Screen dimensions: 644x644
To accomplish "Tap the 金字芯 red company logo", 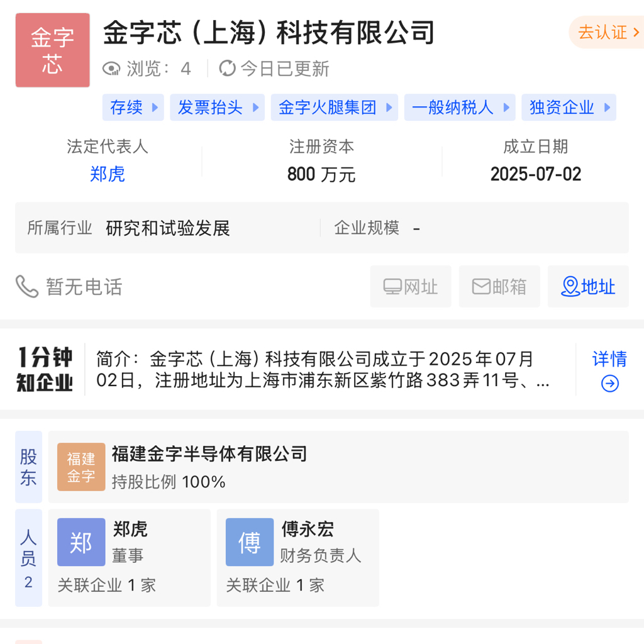I will (53, 50).
